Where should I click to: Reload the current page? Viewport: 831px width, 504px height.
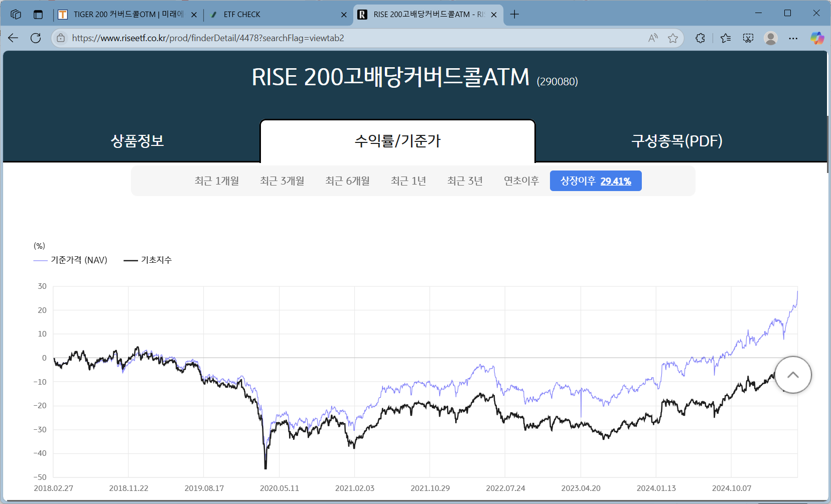click(36, 38)
